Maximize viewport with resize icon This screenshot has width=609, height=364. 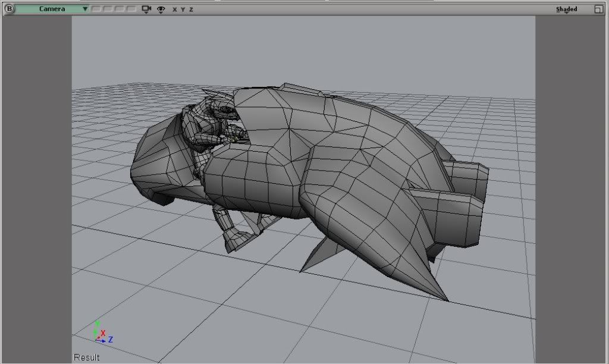point(598,9)
